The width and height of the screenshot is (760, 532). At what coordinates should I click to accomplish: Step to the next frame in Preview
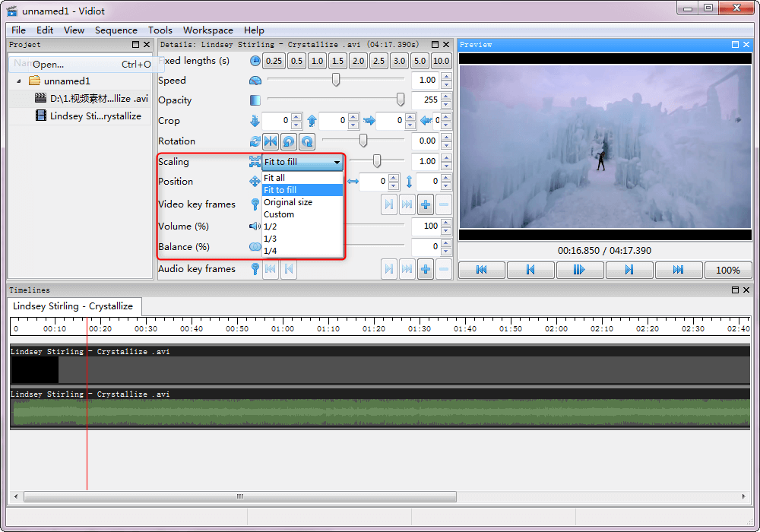click(629, 270)
